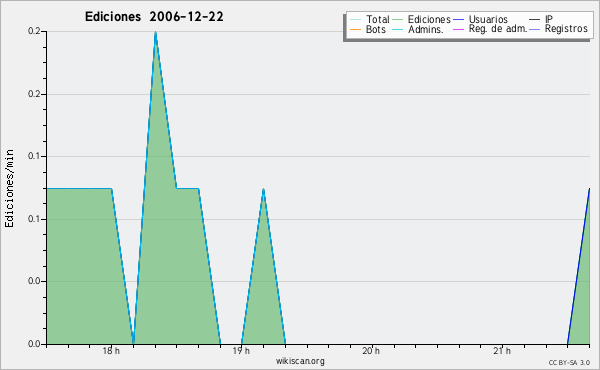Click the orange Bots legend line
This screenshot has height=370, width=600.
[x=355, y=29]
